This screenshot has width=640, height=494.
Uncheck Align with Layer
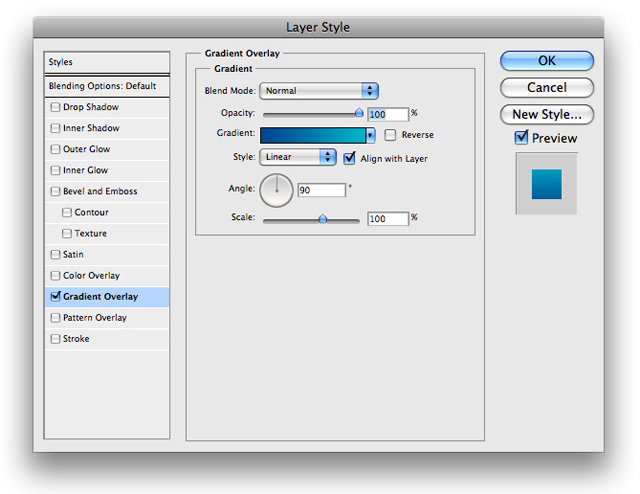point(349,158)
